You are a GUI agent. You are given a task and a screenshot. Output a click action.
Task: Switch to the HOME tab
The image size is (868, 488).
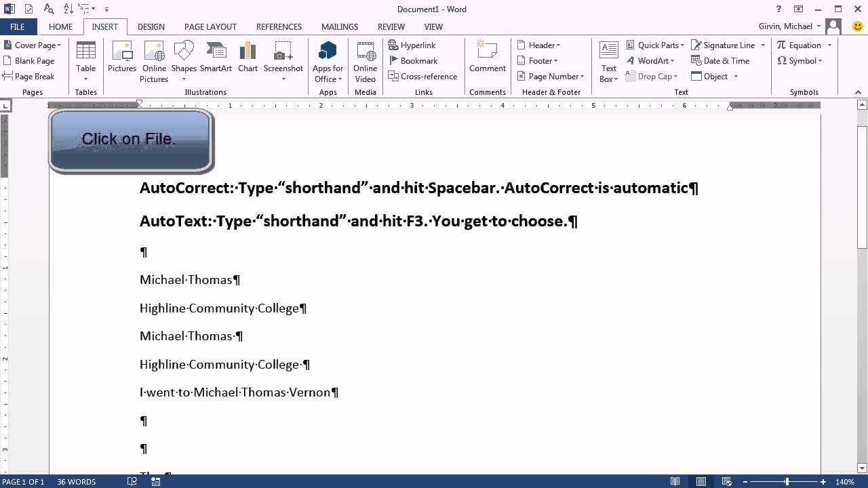click(60, 26)
